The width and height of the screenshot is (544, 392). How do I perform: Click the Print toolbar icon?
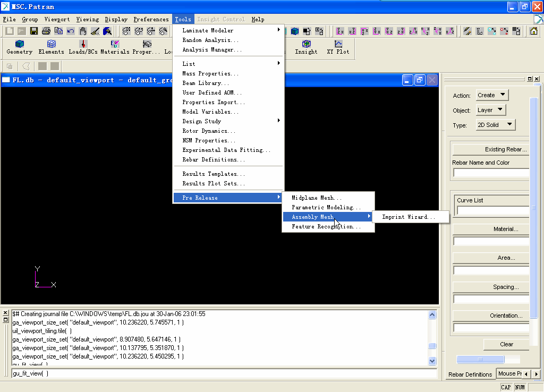(46, 31)
